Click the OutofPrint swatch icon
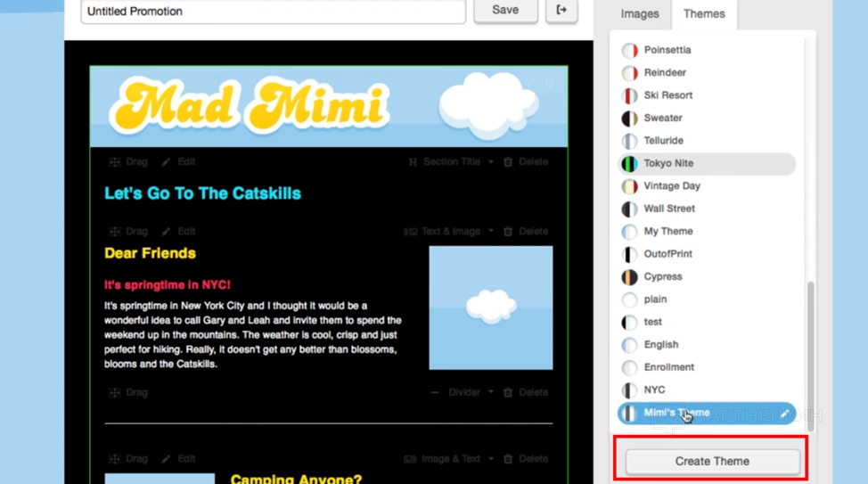868x484 pixels. tap(629, 255)
